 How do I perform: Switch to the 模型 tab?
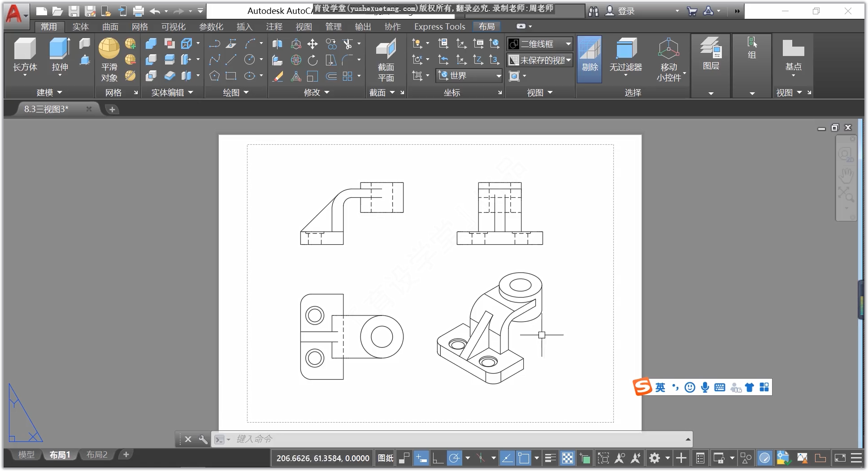(x=26, y=455)
